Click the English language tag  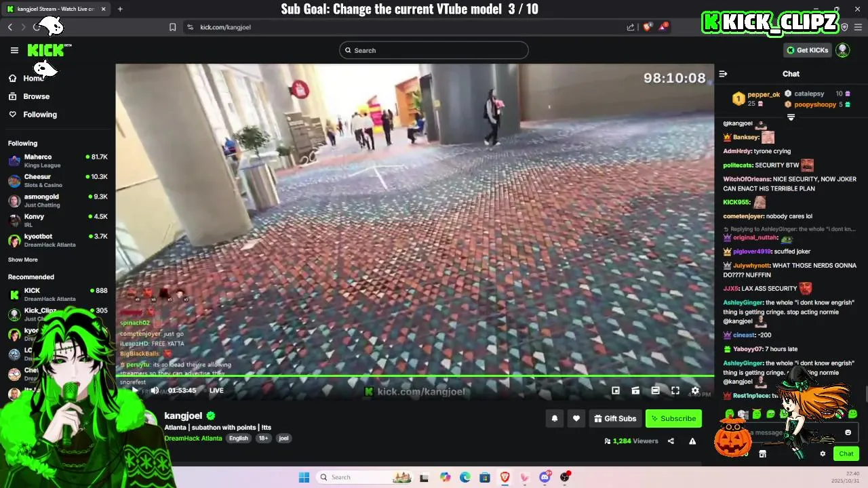click(239, 439)
